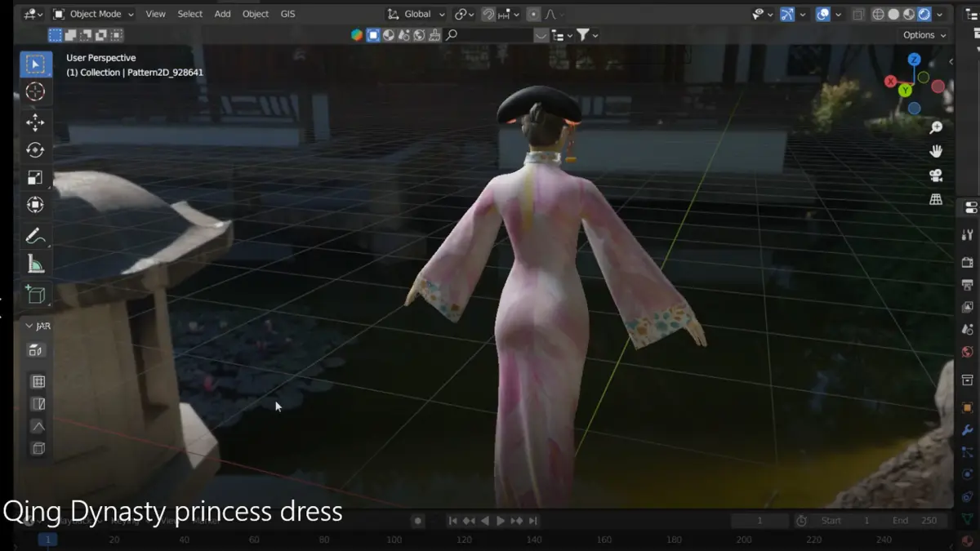Viewport: 980px width, 551px height.
Task: Set selection mode to new selection
Action: [x=55, y=35]
